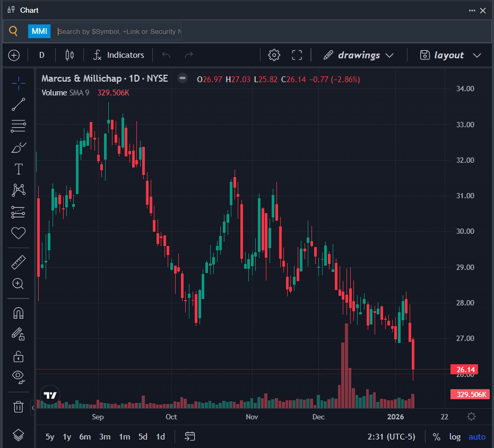Open the measure ruler tool
Image resolution: width=494 pixels, height=448 pixels.
click(19, 262)
